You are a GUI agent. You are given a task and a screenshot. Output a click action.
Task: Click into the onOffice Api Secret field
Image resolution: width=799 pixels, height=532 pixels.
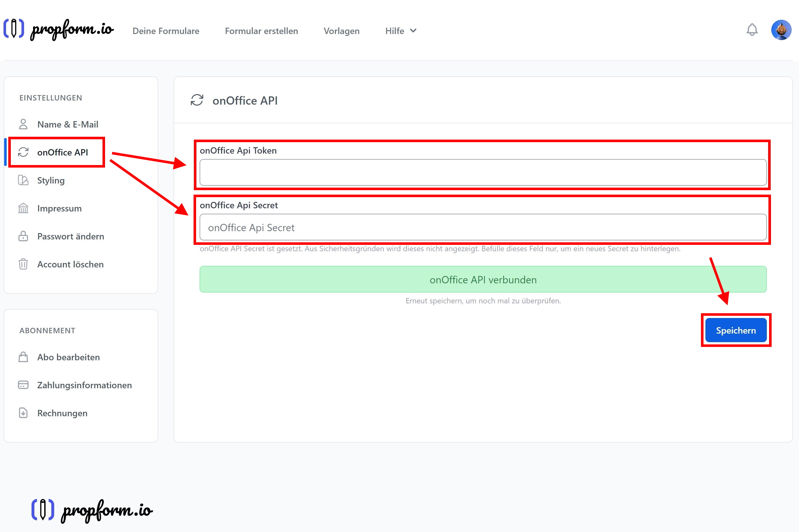click(x=483, y=227)
